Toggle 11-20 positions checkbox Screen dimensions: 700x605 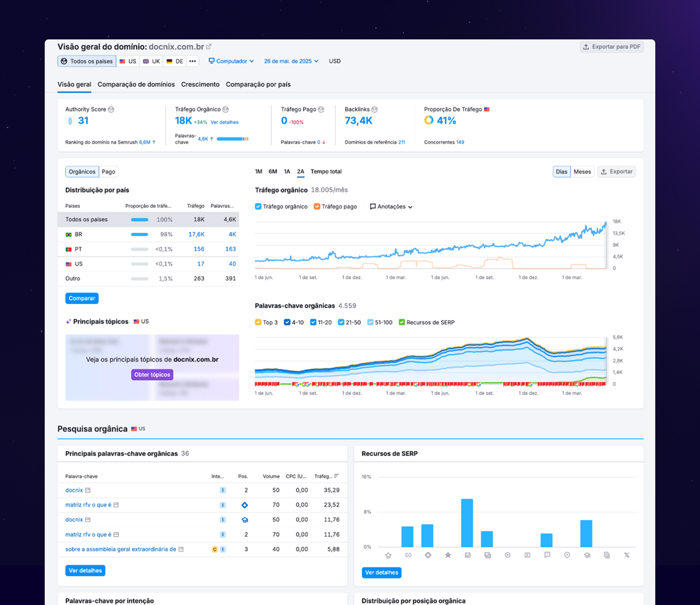coord(313,322)
